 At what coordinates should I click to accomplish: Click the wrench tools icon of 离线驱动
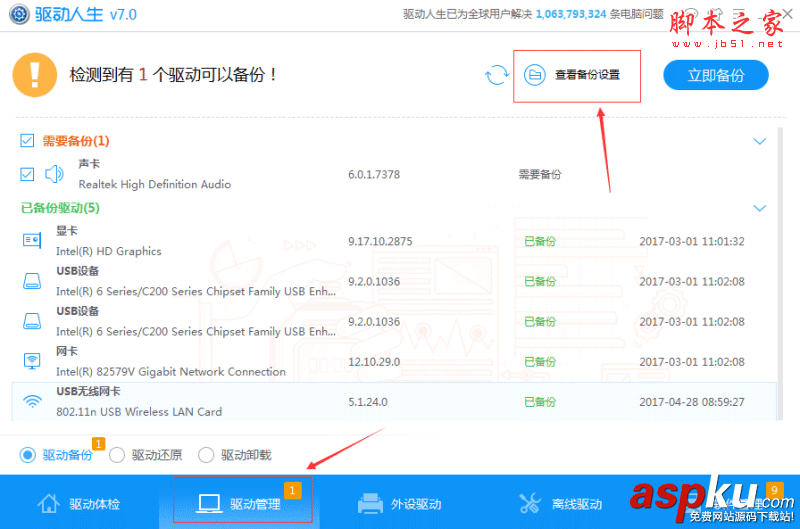[530, 503]
